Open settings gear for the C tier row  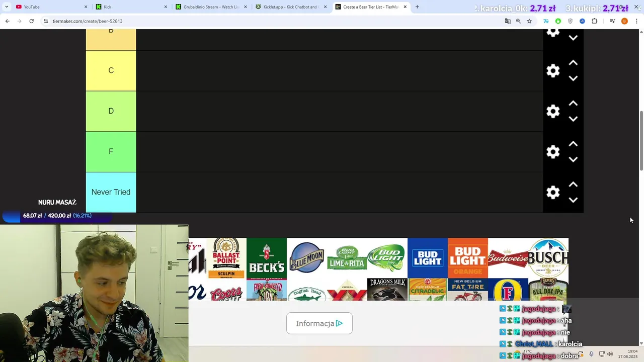553,71
